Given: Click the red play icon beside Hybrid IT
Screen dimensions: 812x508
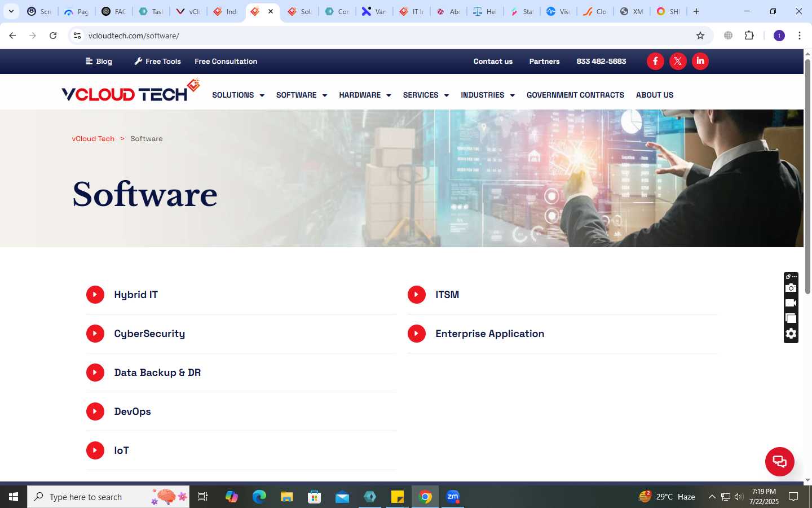Looking at the screenshot, I should (x=95, y=295).
